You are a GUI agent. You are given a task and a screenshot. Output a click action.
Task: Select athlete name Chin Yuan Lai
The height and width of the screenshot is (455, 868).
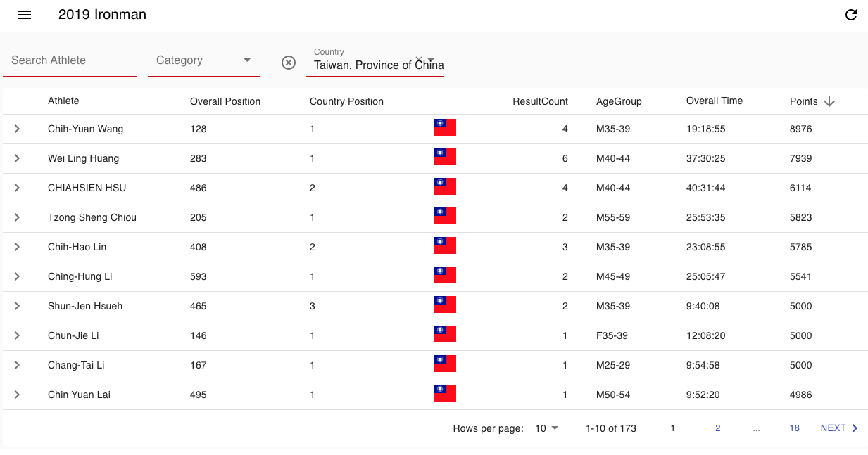point(79,395)
